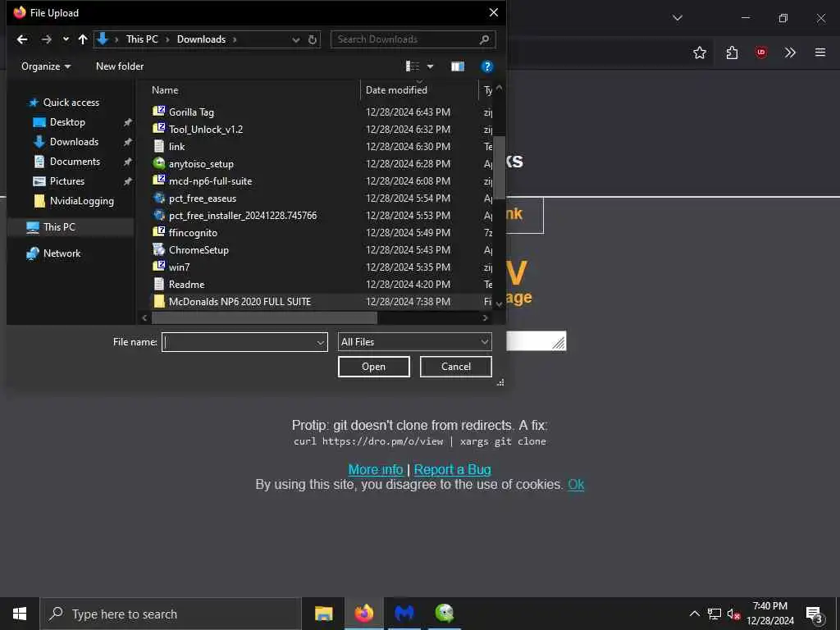Image resolution: width=840 pixels, height=630 pixels.
Task: Open the notification center icon
Action: [x=815, y=614]
